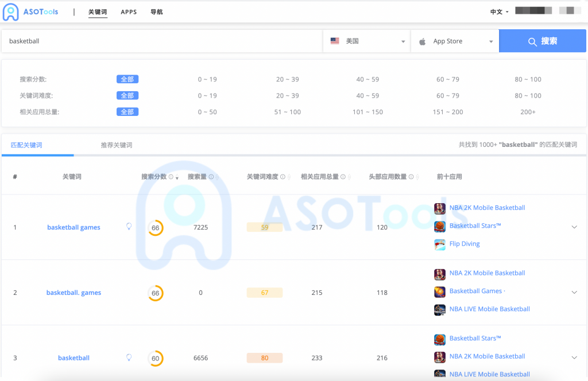Expand top apps for basketball row 3

pos(574,357)
